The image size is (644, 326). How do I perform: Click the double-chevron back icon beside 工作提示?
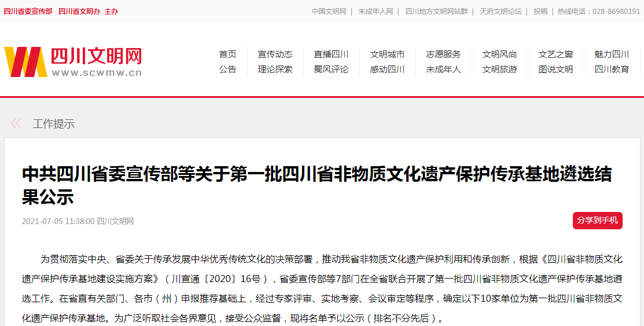[x=16, y=123]
